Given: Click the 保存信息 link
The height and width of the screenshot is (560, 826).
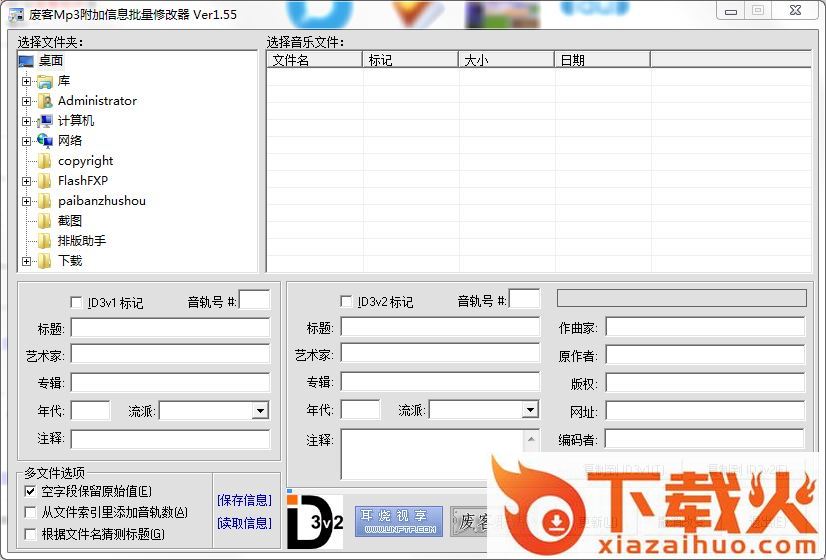Looking at the screenshot, I should (244, 500).
